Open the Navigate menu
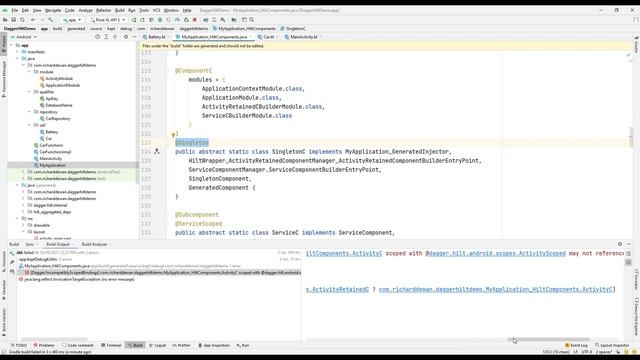The height and width of the screenshot is (360, 640). 53,10
